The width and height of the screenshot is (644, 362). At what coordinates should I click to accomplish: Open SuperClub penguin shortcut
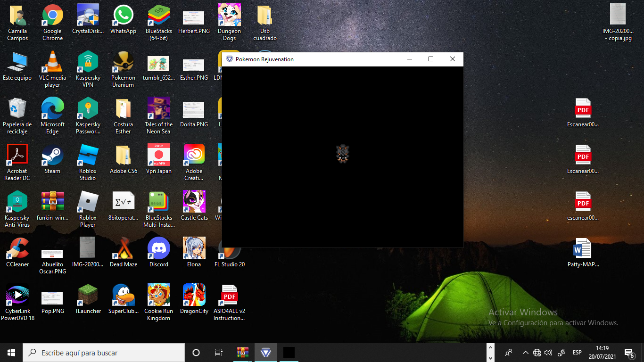[123, 296]
